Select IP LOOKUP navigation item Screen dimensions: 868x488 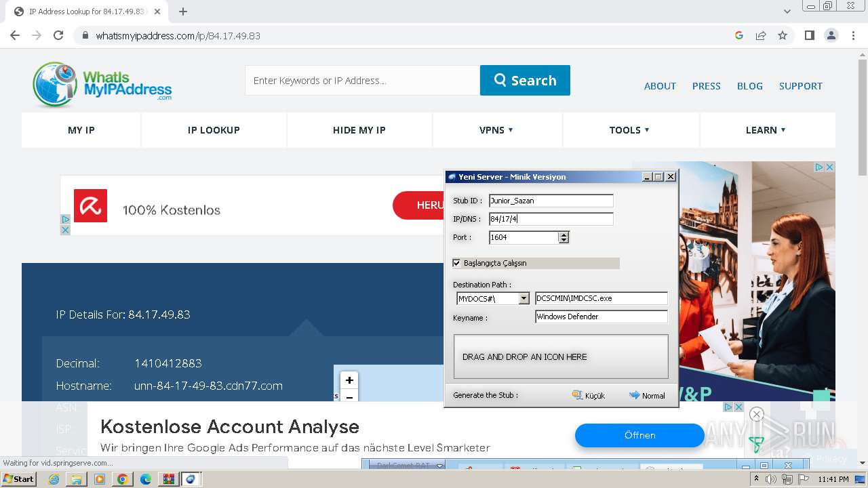[x=214, y=130]
